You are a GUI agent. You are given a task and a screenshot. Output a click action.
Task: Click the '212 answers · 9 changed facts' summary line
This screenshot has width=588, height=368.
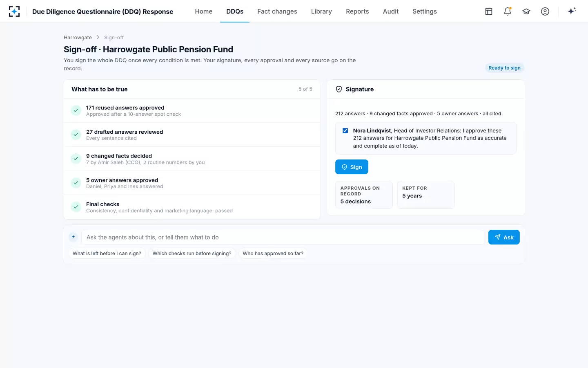click(419, 114)
